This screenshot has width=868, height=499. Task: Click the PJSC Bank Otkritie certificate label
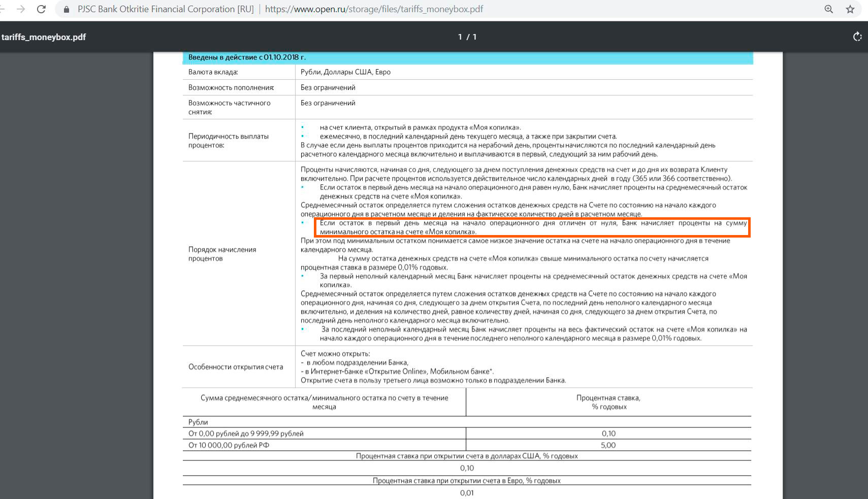[165, 9]
